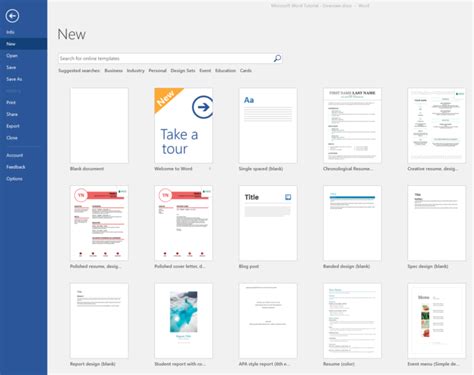Click the Blog post caption text
The image size is (474, 375).
pyautogui.click(x=249, y=266)
